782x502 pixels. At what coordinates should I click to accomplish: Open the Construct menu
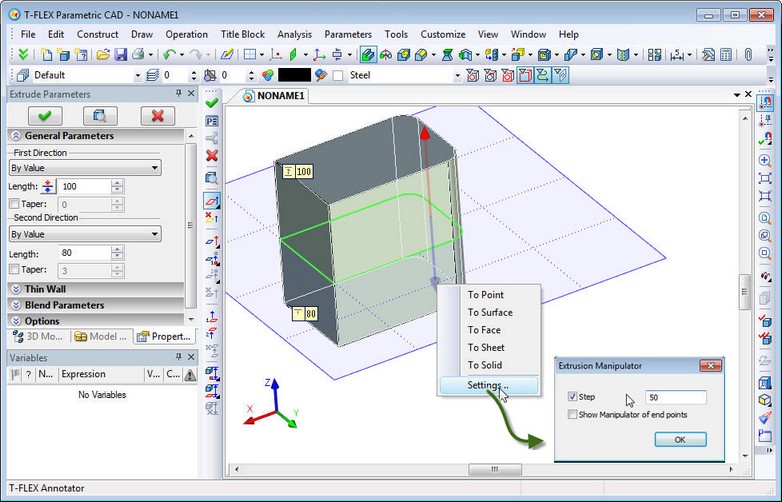click(97, 34)
